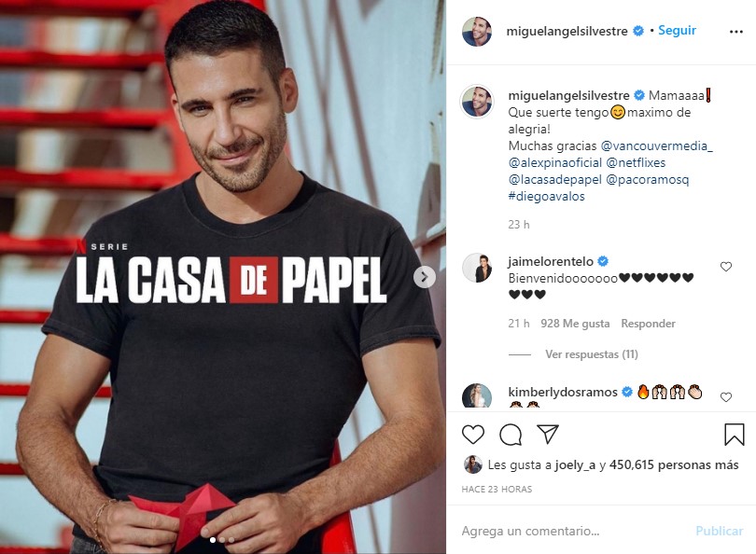View jaimelorentelo's profile avatar
The height and width of the screenshot is (554, 756).
tap(477, 268)
